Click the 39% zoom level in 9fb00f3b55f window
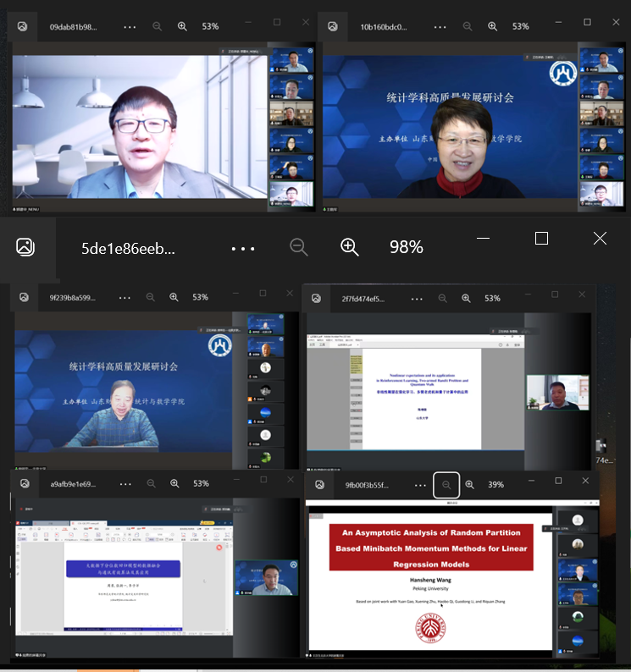 click(x=495, y=485)
